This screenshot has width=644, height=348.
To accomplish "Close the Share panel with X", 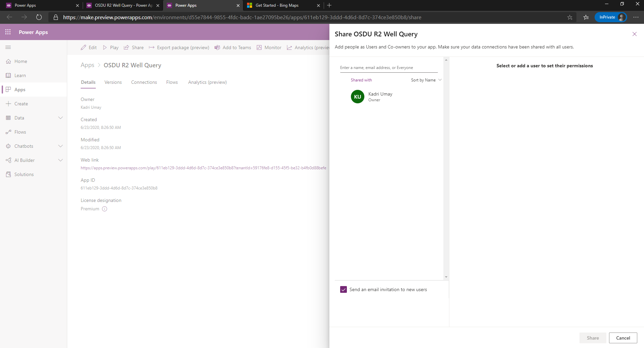I will pos(635,34).
